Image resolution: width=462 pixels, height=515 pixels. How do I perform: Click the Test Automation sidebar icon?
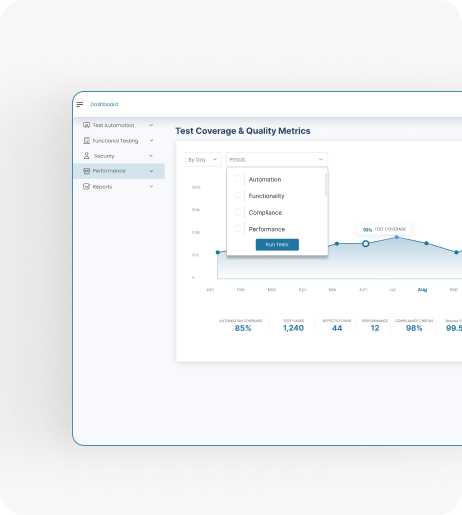click(86, 125)
